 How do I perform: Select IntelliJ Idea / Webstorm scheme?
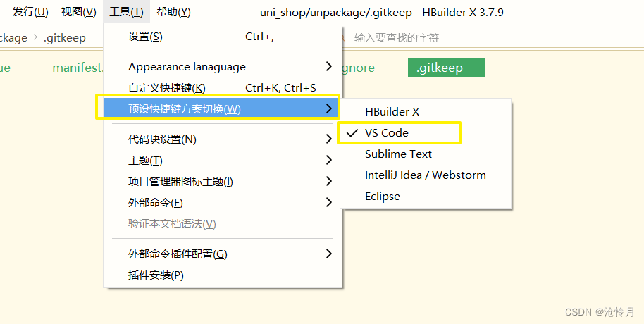(426, 175)
